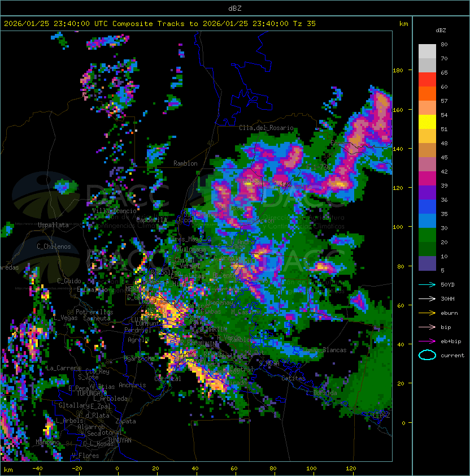Click the 'L_Vegas' map label
This screenshot has width=470, height=476.
[66, 318]
